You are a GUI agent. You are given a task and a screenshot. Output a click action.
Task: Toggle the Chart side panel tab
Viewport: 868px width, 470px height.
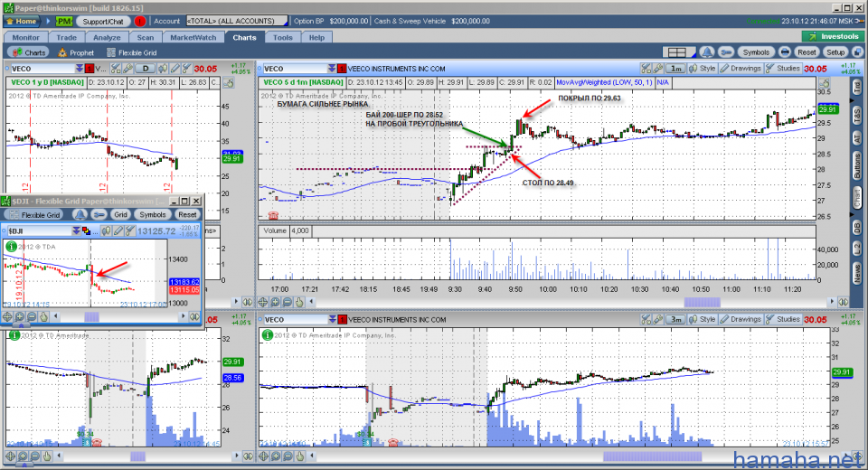[x=857, y=198]
